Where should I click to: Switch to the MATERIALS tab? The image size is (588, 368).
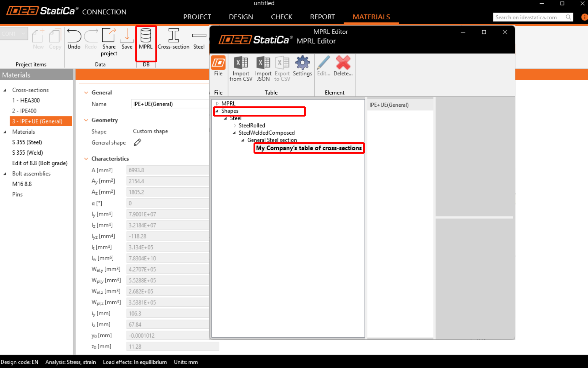tap(371, 17)
